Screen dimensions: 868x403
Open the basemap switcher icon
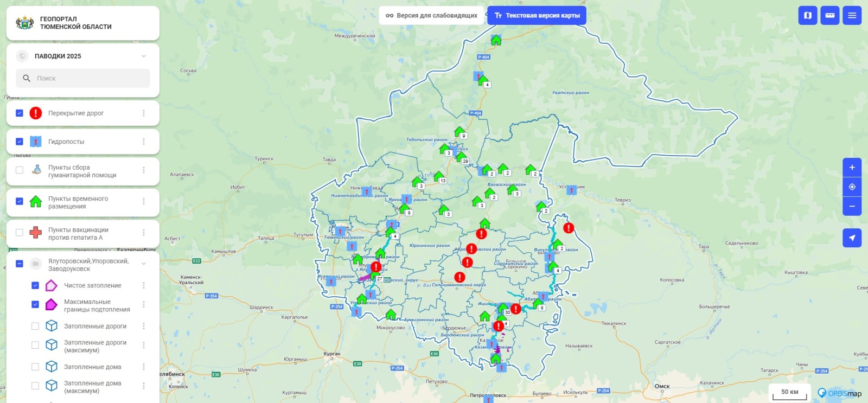807,15
